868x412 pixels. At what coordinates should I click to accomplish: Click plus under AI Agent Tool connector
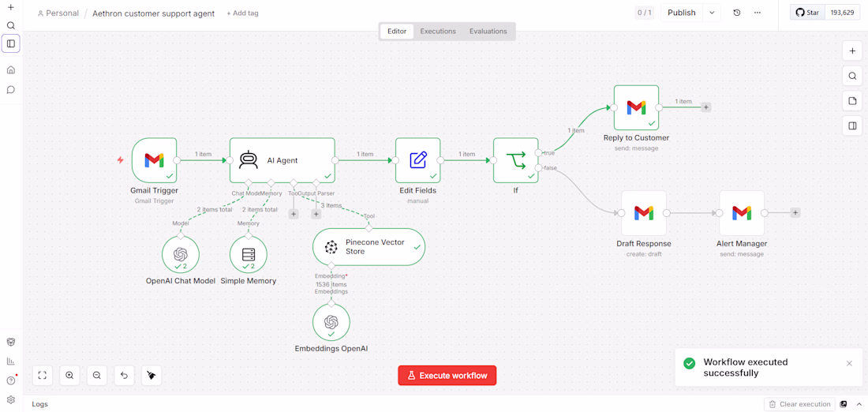pos(294,213)
